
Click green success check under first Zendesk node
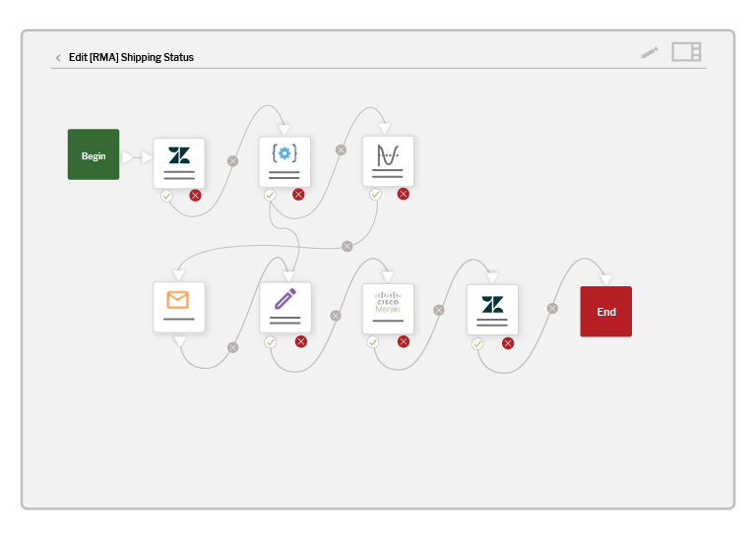coord(166,196)
